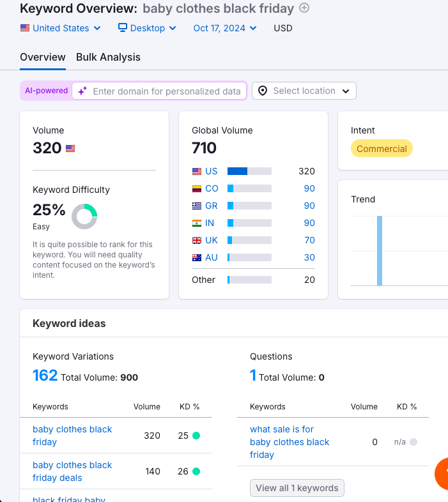Click the plus icon beside keyword title
448x502 pixels.
[304, 8]
